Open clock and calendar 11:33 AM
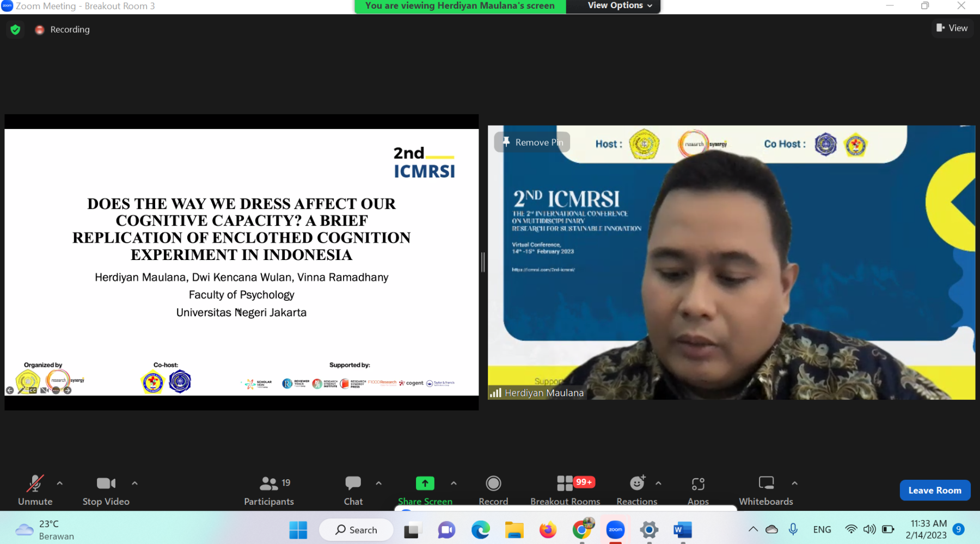This screenshot has height=544, width=980. pos(927,529)
